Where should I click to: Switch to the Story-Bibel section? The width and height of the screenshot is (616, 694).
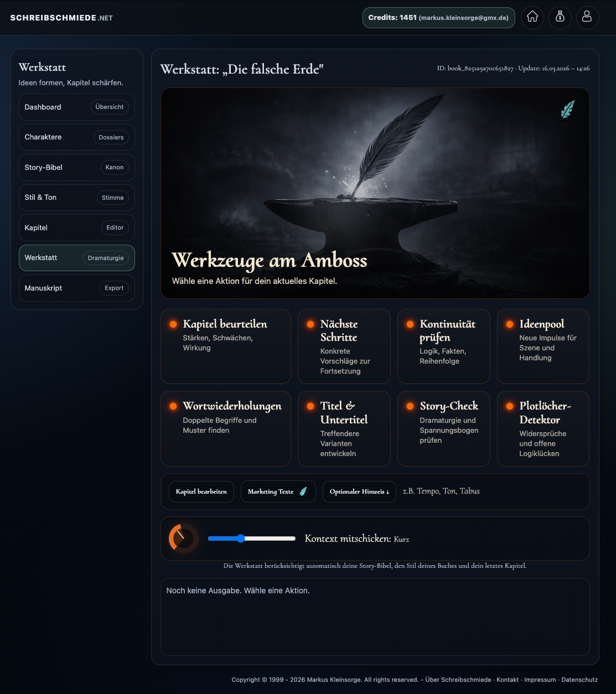[x=76, y=167]
